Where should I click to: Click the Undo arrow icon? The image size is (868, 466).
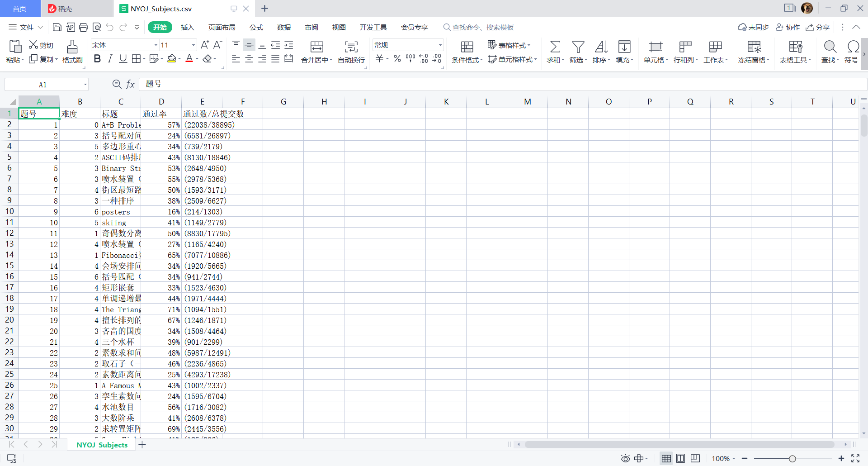[x=109, y=27]
